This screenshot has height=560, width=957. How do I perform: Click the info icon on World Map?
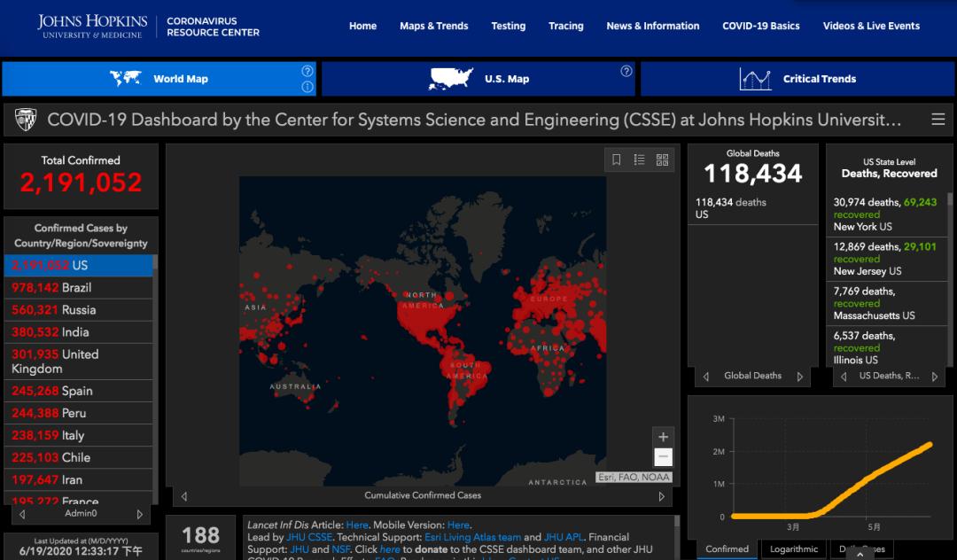coord(307,87)
